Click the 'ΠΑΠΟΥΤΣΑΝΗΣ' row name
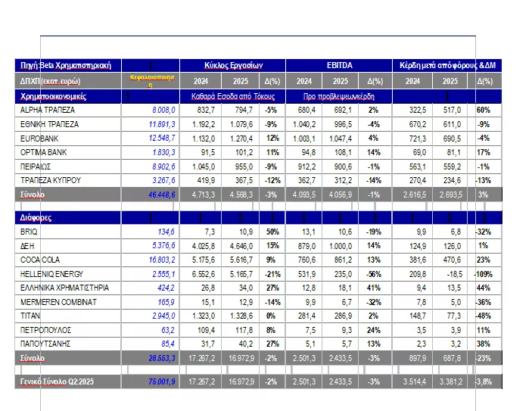Image resolution: width=532 pixels, height=411 pixels. coord(45,344)
